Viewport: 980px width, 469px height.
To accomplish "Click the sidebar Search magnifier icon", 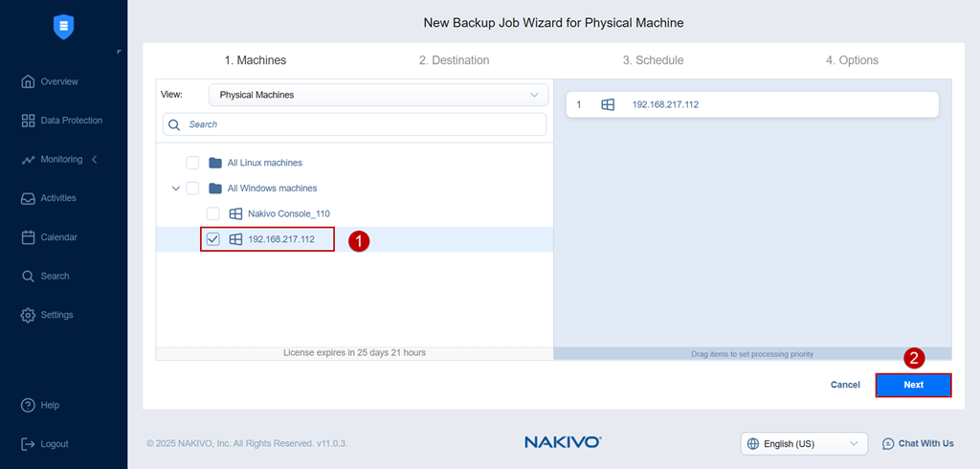I will (x=28, y=277).
